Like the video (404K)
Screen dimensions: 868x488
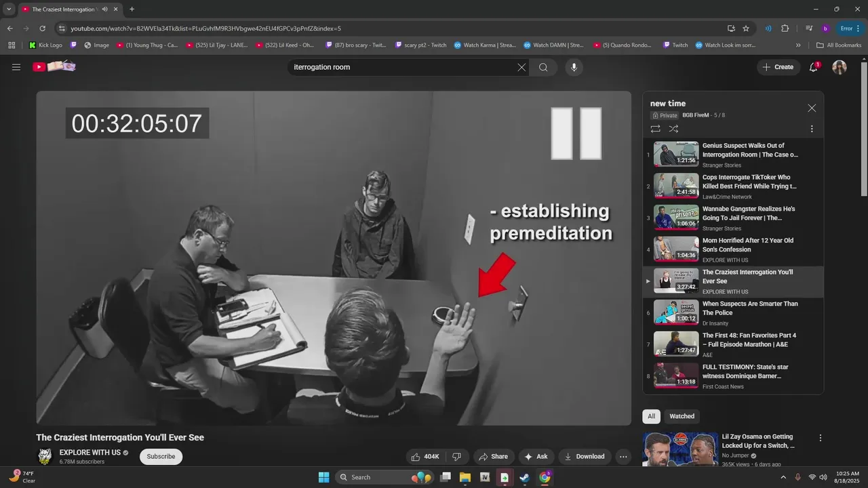click(x=425, y=457)
